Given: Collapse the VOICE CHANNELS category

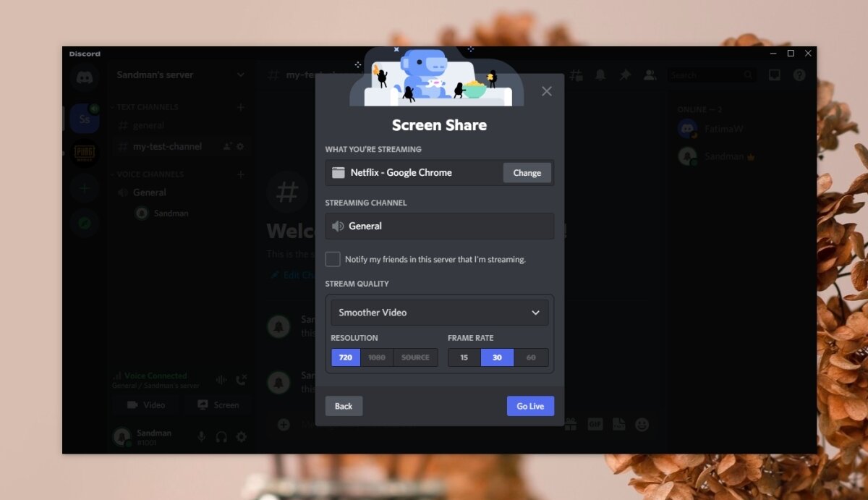Looking at the screenshot, I should [146, 174].
